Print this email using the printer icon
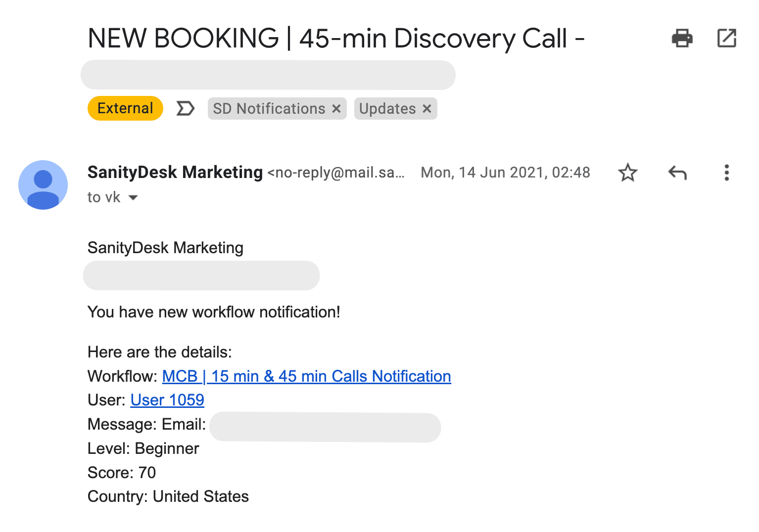The image size is (759, 532). tap(682, 38)
